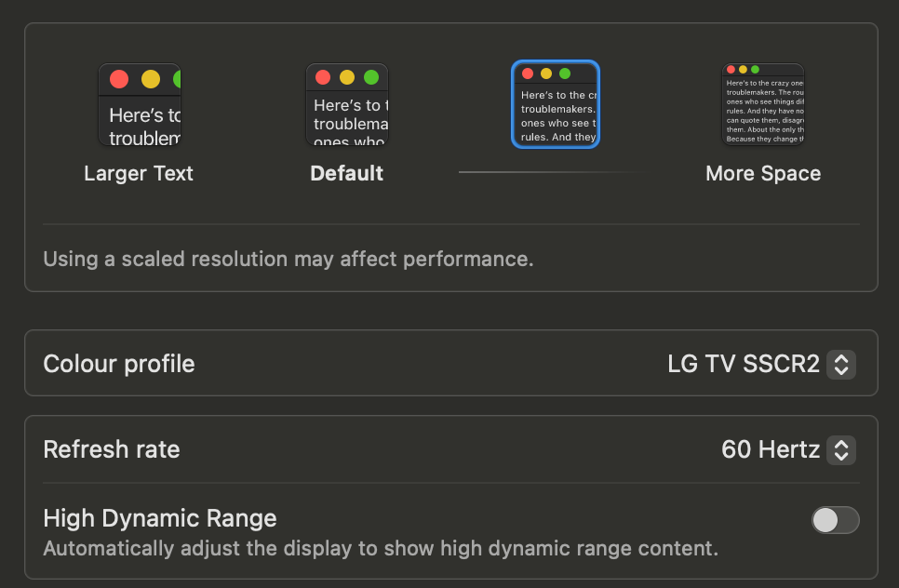Click the Colour profile up-down chevron arrows

(841, 364)
